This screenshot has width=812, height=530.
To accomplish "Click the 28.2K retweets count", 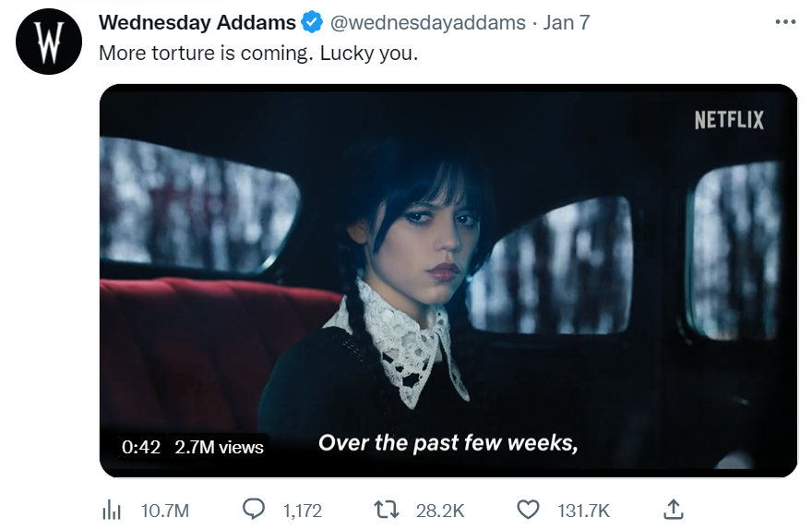I will point(440,511).
